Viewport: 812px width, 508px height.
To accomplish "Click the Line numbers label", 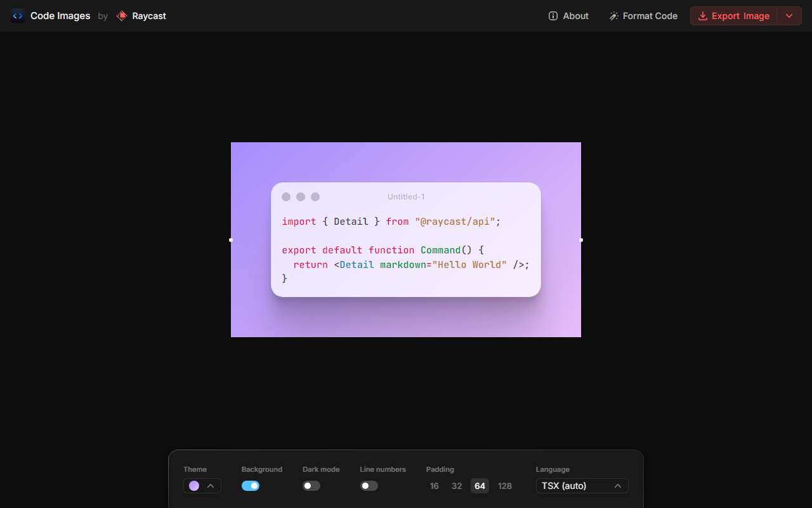I will click(x=383, y=469).
